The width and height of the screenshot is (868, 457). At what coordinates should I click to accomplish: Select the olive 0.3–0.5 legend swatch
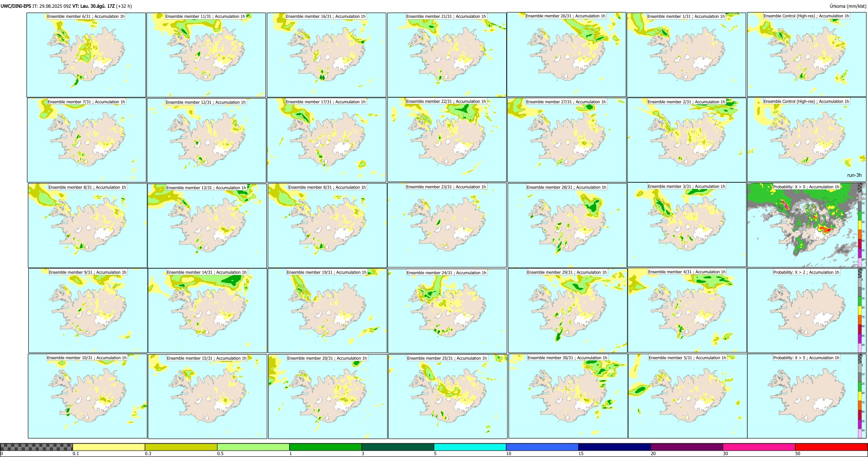click(181, 447)
